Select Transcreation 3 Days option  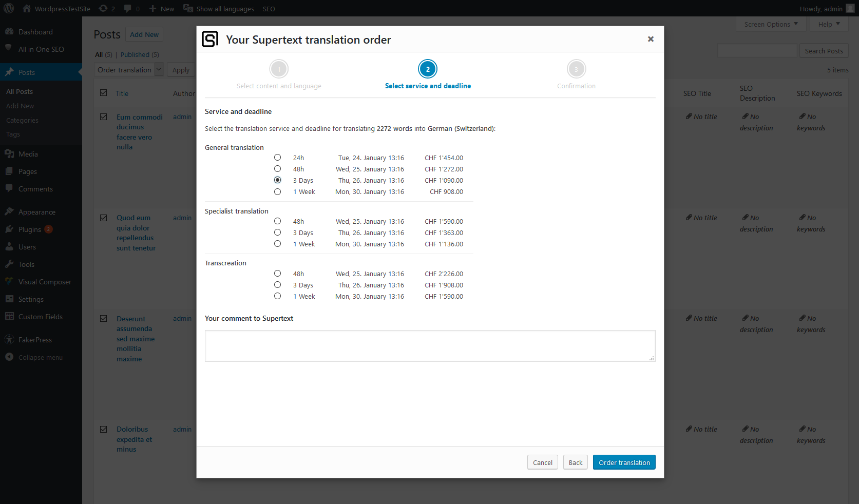point(278,285)
